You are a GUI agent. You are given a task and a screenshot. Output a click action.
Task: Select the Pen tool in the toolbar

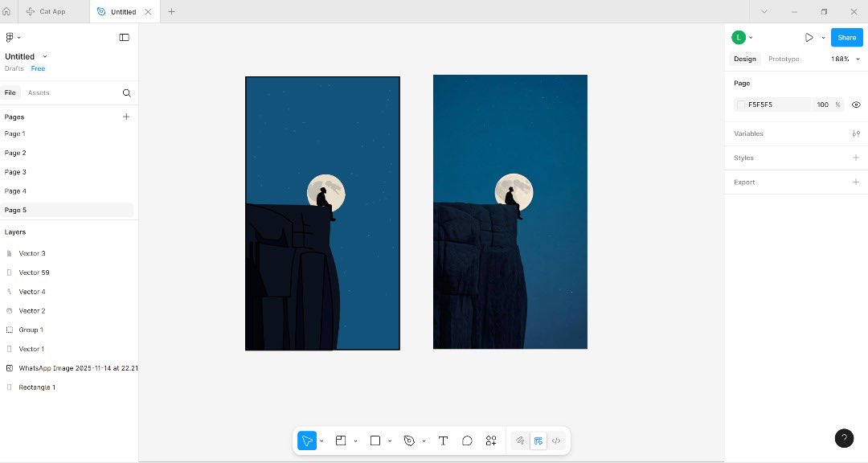click(x=409, y=440)
